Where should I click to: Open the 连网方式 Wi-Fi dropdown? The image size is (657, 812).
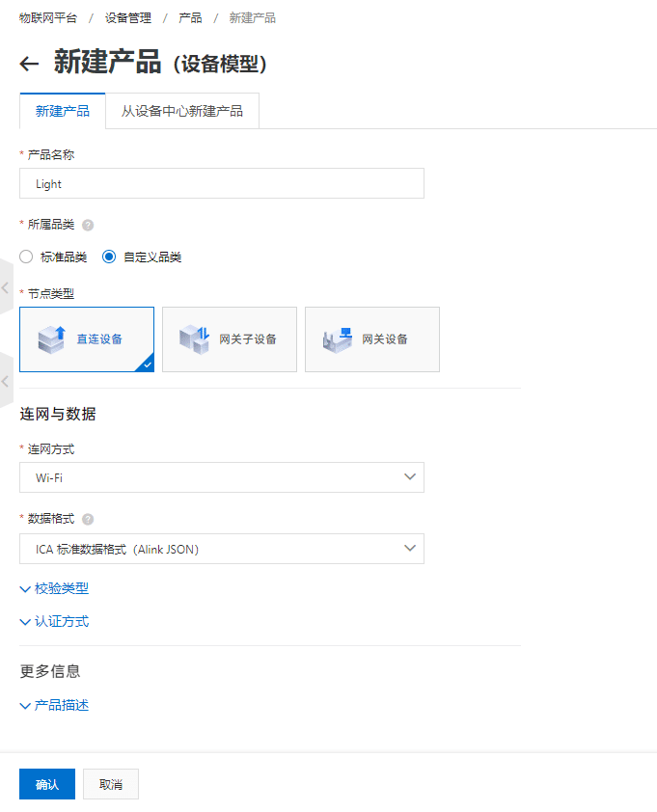tap(222, 477)
